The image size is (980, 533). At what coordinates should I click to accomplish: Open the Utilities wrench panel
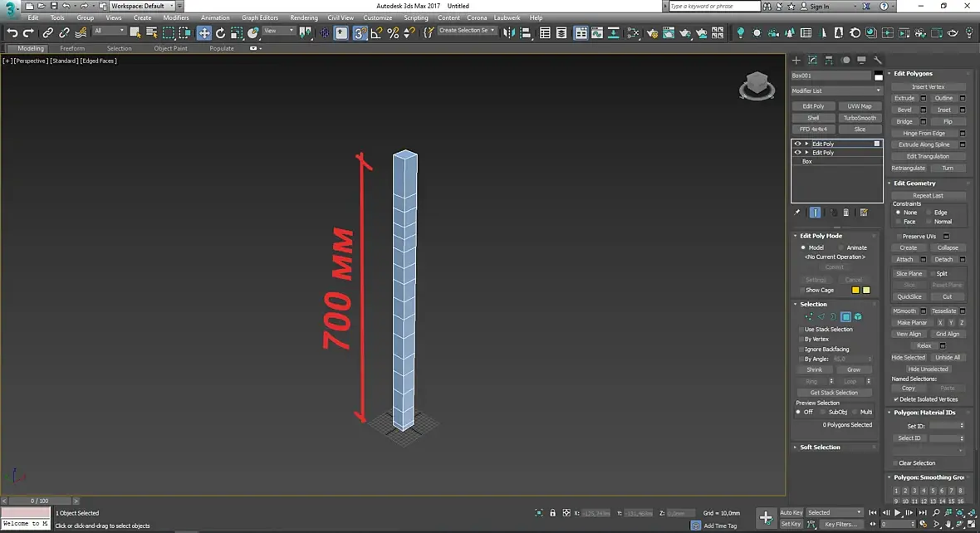(877, 61)
